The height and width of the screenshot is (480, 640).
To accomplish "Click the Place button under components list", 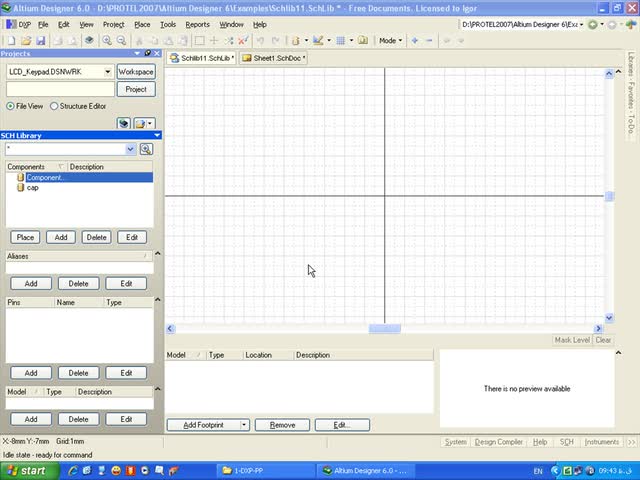I will (x=26, y=237).
